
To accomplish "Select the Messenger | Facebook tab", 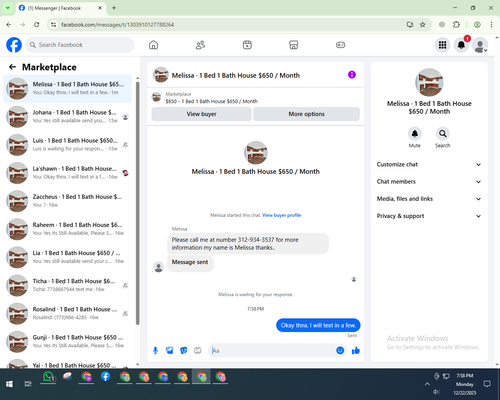I will pos(60,8).
